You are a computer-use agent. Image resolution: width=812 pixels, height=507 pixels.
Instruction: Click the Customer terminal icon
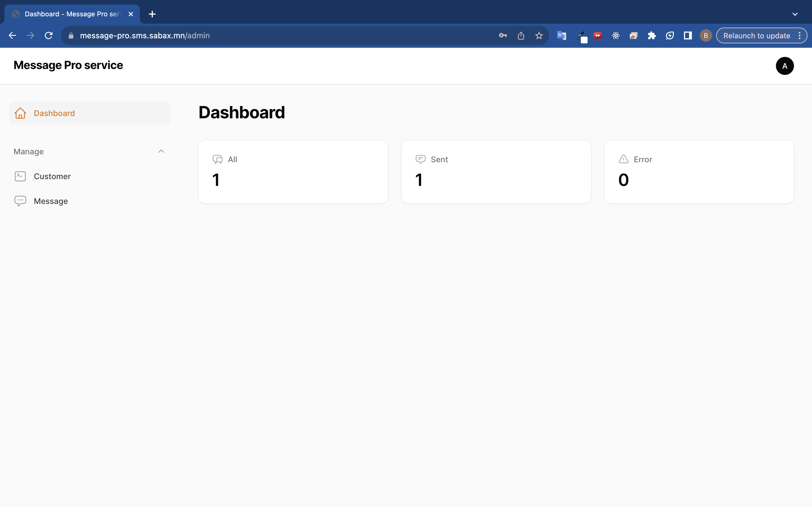click(20, 176)
